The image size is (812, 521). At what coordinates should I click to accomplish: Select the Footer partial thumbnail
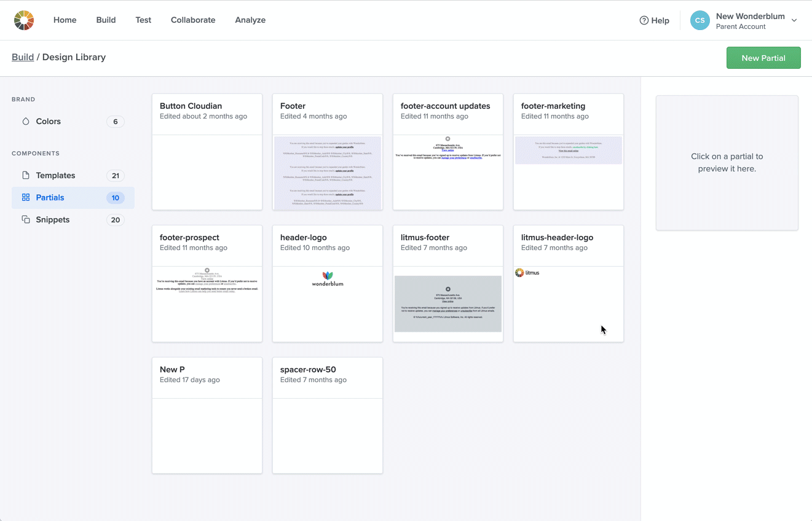click(328, 173)
